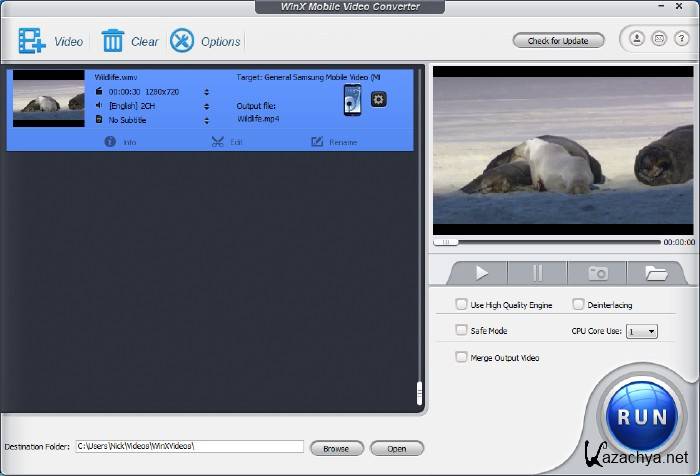This screenshot has height=476, width=700.
Task: Click the Video add-file icon
Action: pyautogui.click(x=32, y=41)
